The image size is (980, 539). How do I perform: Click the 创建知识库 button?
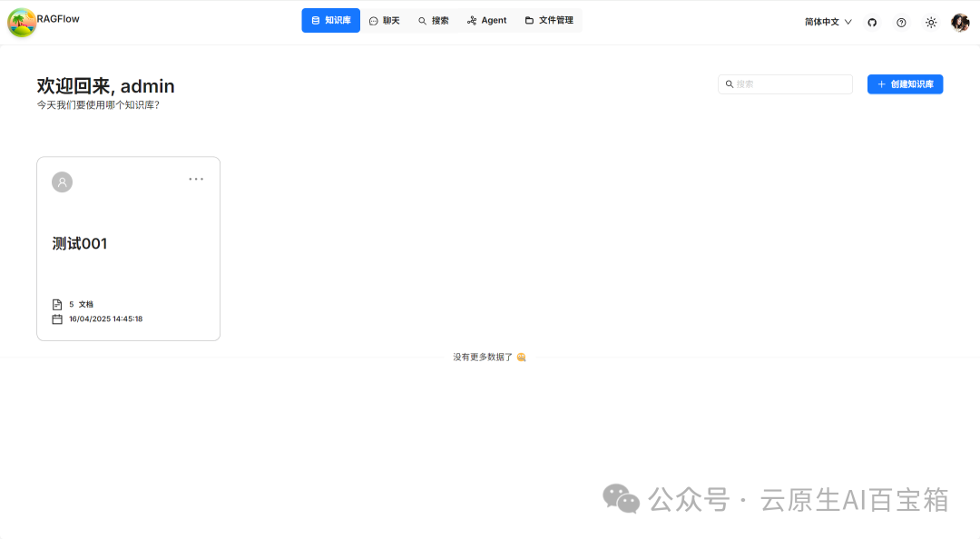click(x=905, y=84)
